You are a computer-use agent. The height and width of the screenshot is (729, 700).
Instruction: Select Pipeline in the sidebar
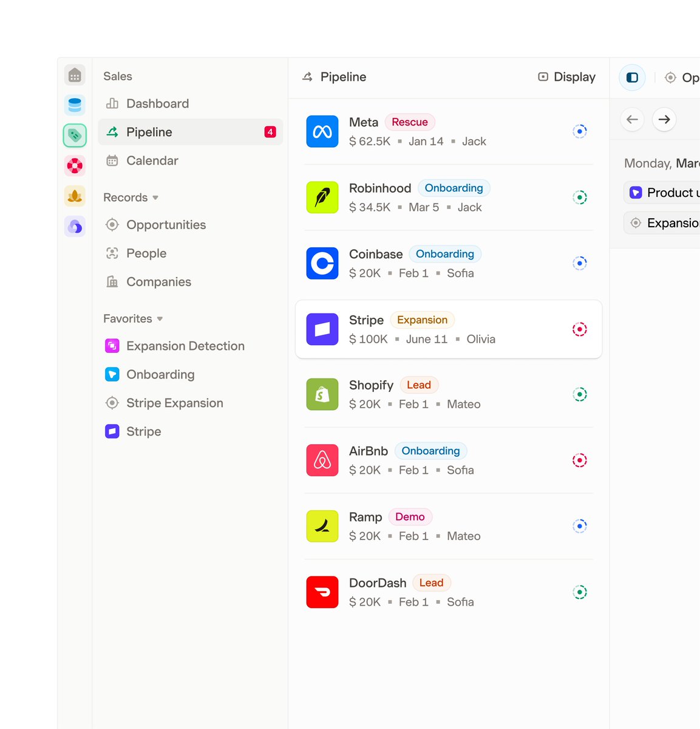pos(191,132)
